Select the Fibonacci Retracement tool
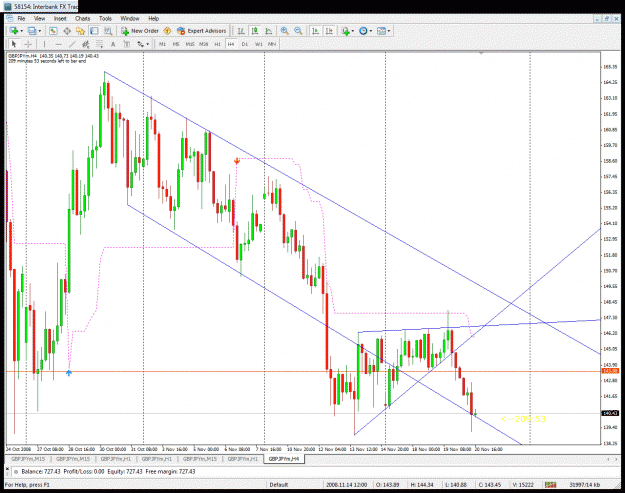 pyautogui.click(x=99, y=44)
